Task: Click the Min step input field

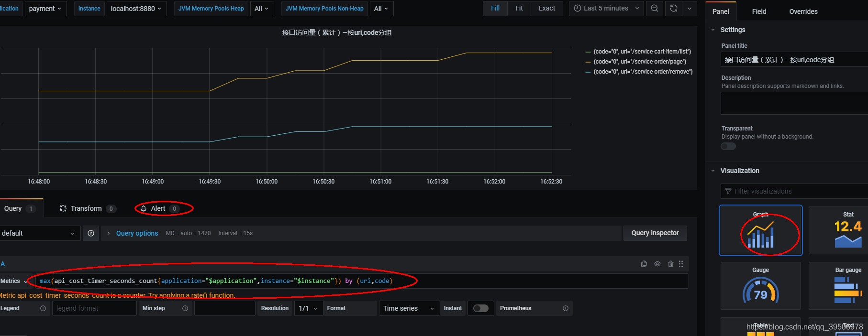Action: [225, 308]
